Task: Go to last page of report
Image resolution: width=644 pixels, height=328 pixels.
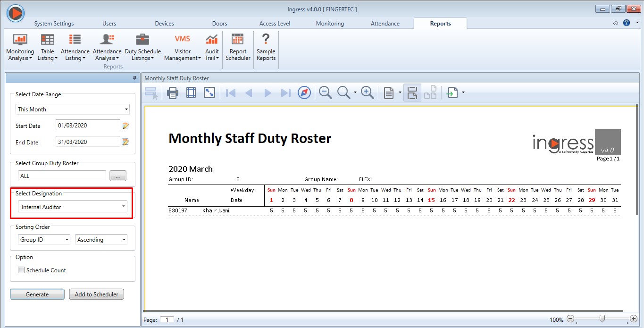Action: click(285, 93)
